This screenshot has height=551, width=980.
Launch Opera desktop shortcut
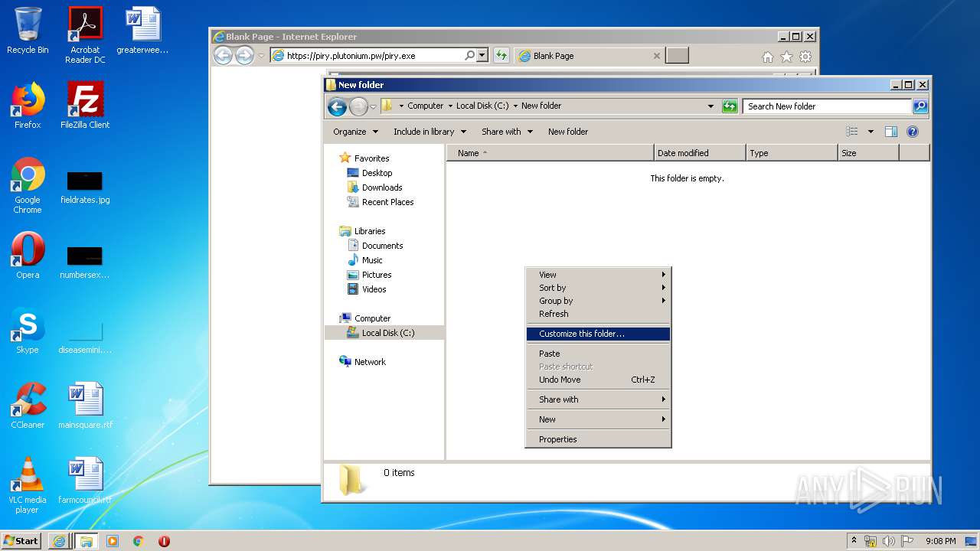(28, 256)
